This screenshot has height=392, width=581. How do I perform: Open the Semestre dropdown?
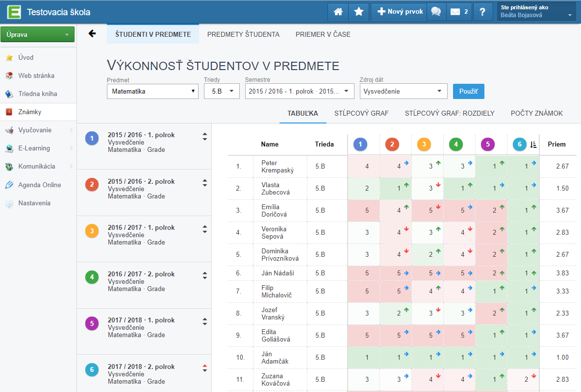click(x=300, y=92)
